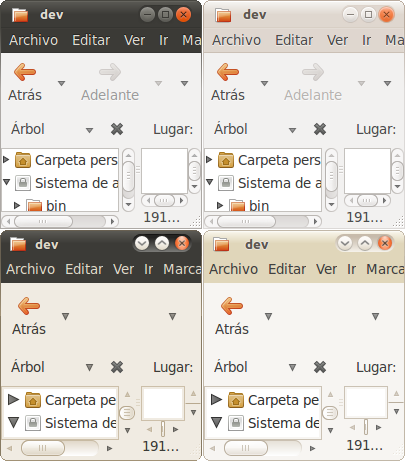The image size is (405, 461).
Task: Open Árbol pane selector in bottom-right window
Action: click(292, 368)
